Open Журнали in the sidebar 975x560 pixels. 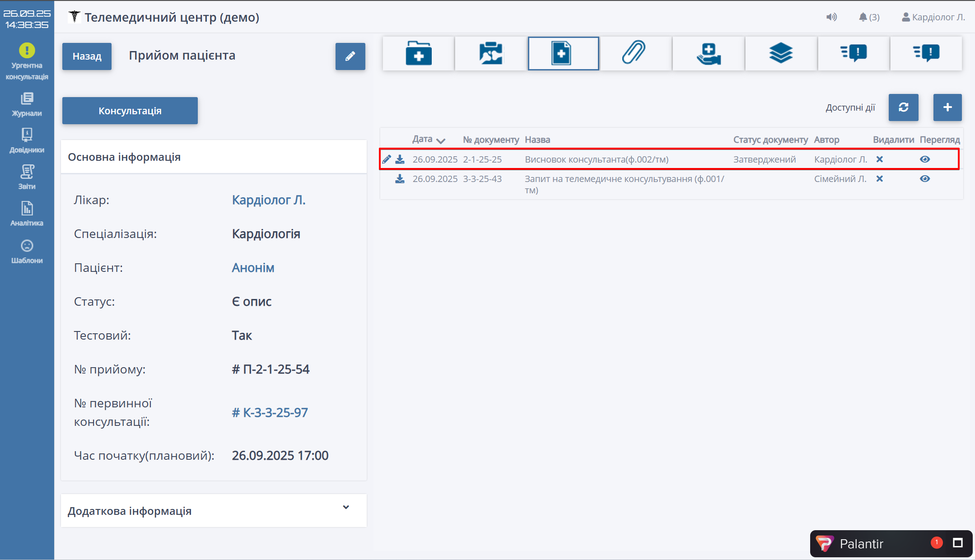[27, 105]
